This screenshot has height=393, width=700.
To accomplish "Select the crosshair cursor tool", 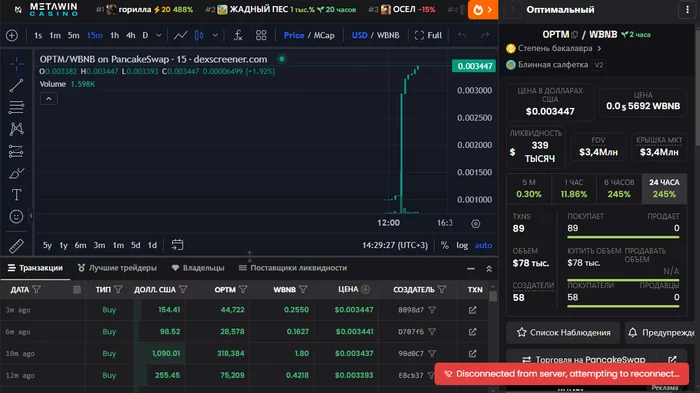I will pyautogui.click(x=17, y=65).
